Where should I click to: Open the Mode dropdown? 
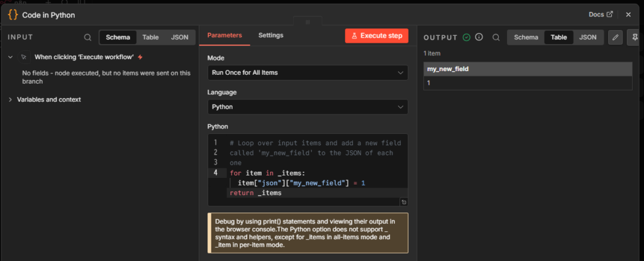pyautogui.click(x=308, y=73)
